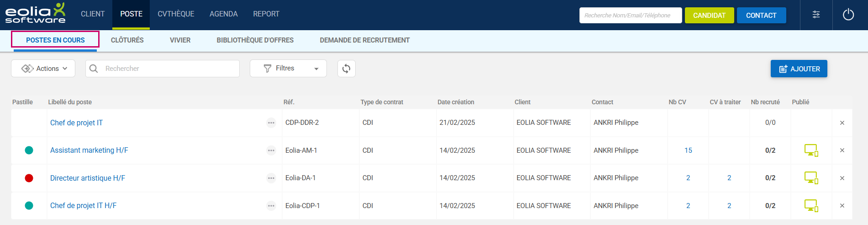Open the settings sliders icon
Viewport: 868px width, 225px height.
tap(816, 15)
